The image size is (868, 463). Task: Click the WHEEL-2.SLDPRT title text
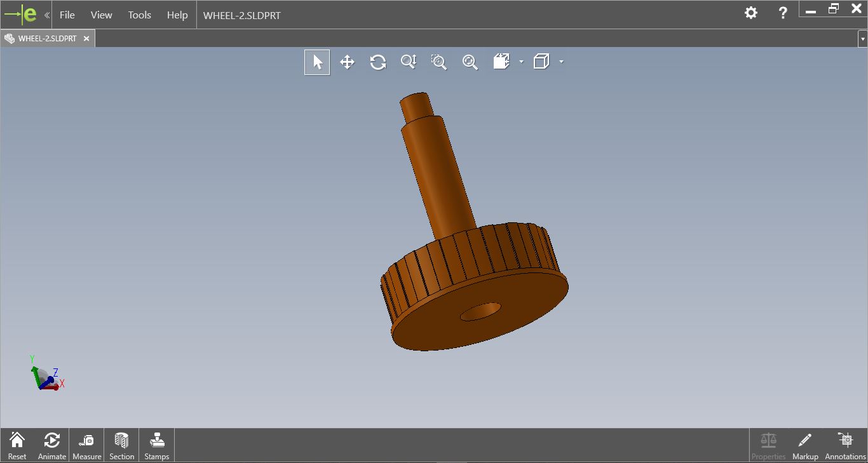click(242, 15)
